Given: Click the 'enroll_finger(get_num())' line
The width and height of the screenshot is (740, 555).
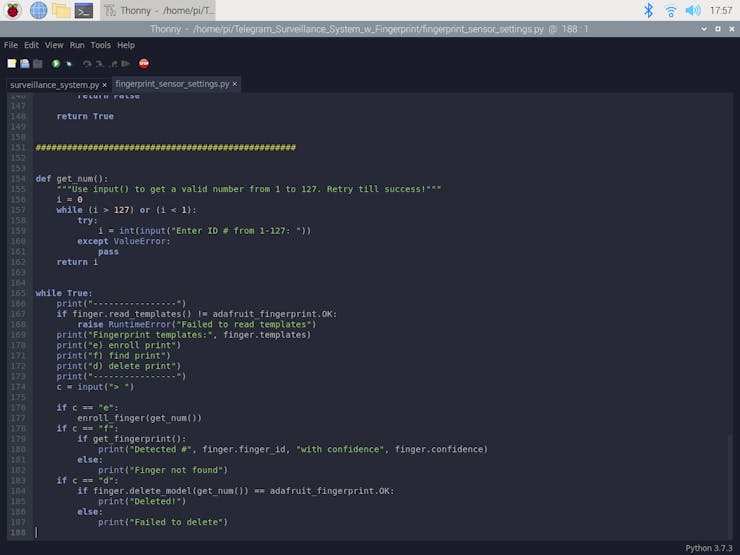Looking at the screenshot, I should 139,418.
